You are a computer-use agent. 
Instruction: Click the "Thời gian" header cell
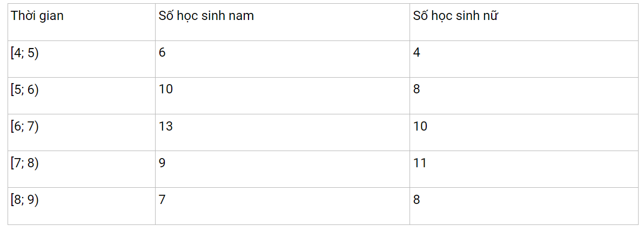pos(37,16)
